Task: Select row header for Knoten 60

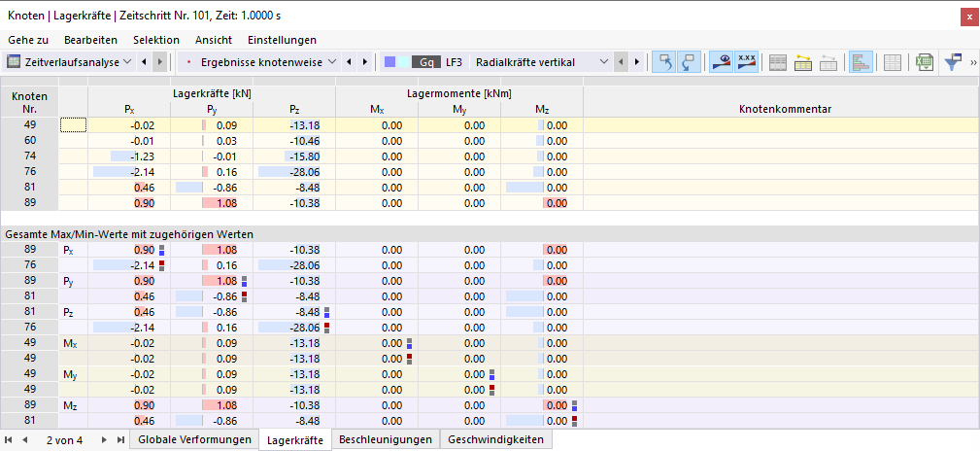Action: pos(29,141)
